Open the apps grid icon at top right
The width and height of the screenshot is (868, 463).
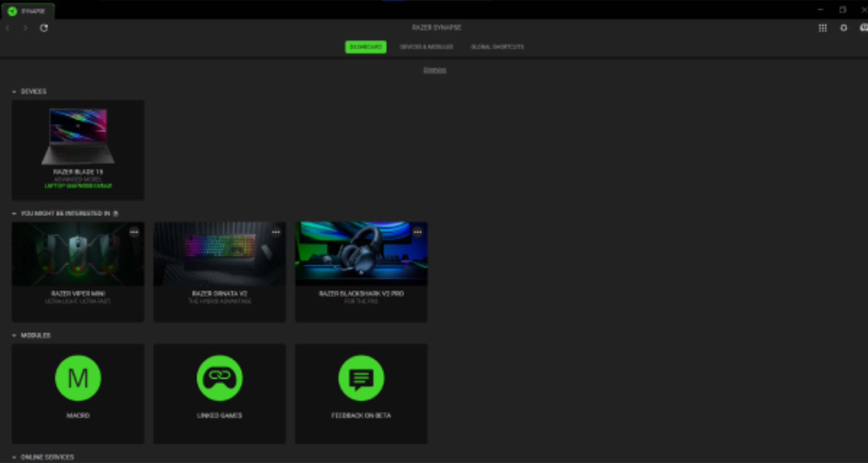pos(823,28)
